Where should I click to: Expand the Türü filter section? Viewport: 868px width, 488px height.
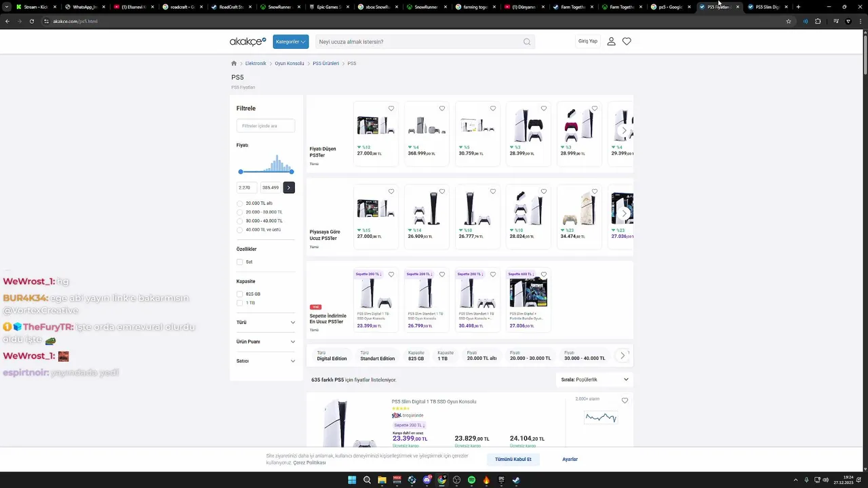pos(266,323)
